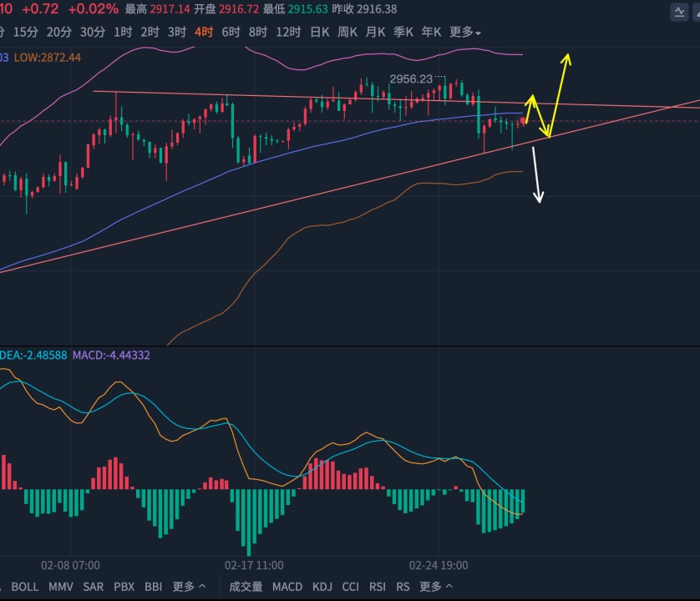The image size is (700, 601).
Task: Click the 2956.23 high price label
Action: pos(411,79)
